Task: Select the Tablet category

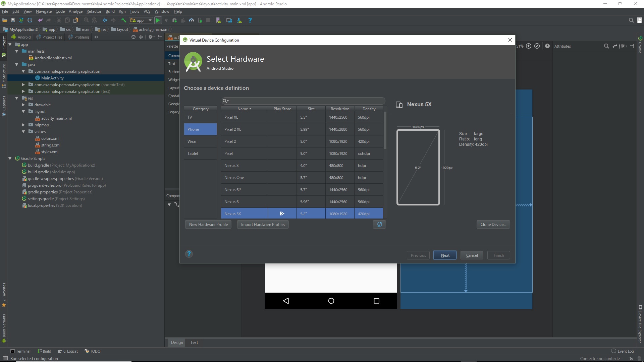Action: tap(200, 154)
